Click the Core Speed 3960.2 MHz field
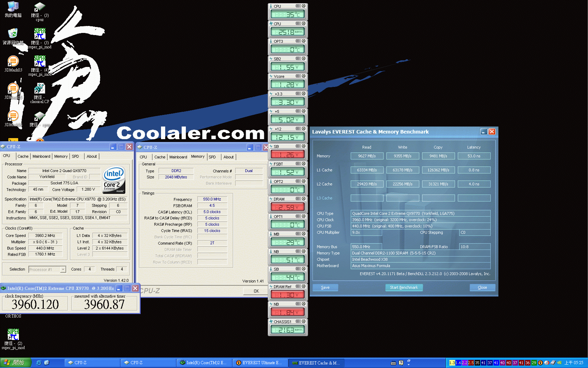 coord(45,236)
